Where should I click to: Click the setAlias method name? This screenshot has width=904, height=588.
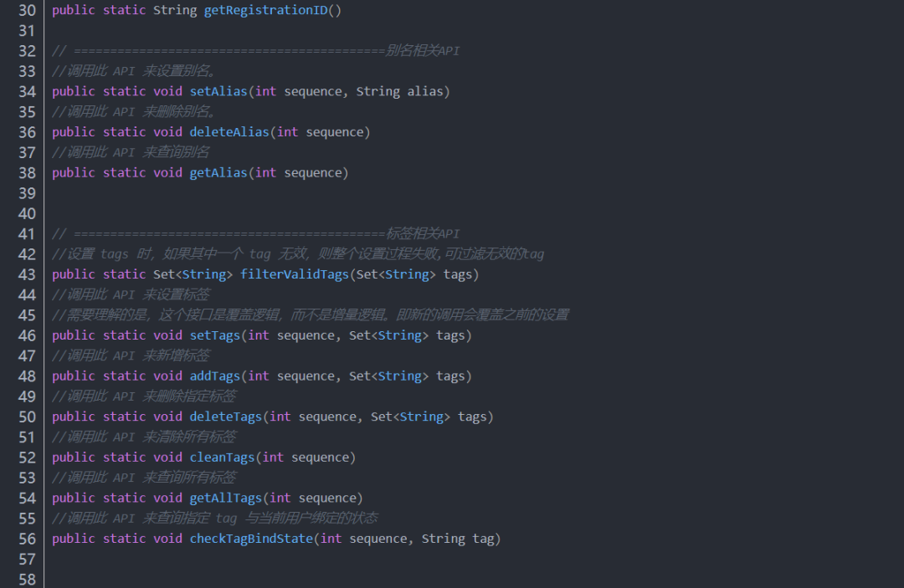(218, 91)
